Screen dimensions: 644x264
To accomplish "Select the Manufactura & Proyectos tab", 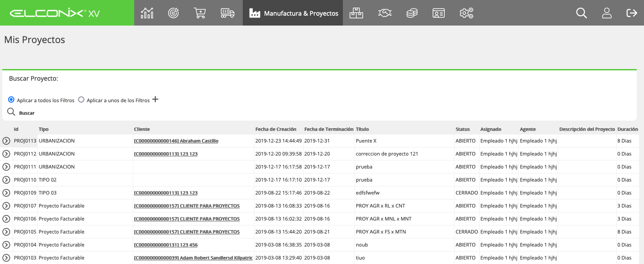I will click(293, 13).
